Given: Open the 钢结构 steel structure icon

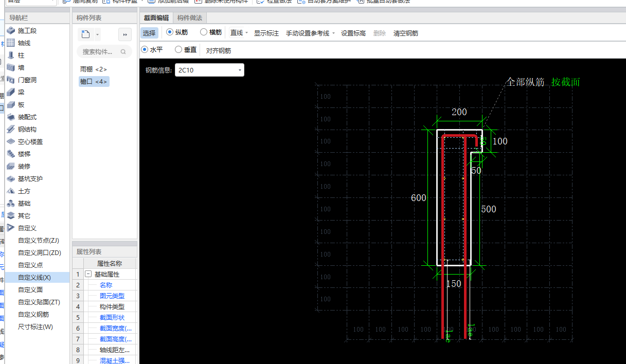Looking at the screenshot, I should pos(11,130).
